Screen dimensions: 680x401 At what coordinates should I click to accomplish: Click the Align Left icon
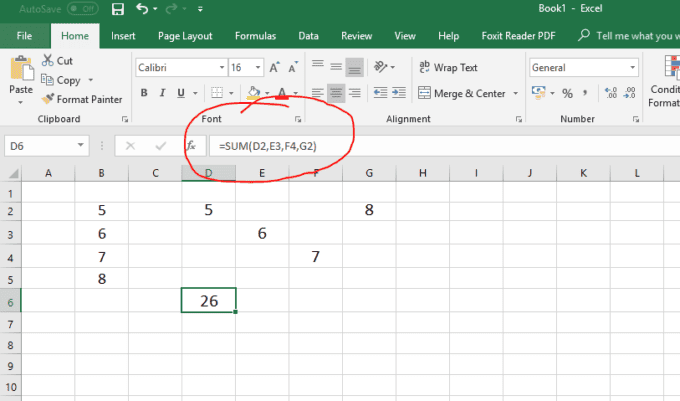pos(317,93)
